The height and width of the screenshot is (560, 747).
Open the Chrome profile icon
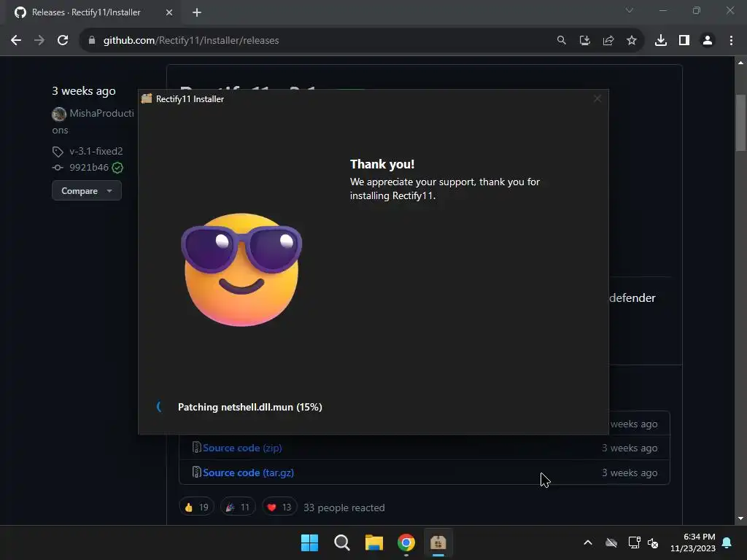[x=708, y=41]
